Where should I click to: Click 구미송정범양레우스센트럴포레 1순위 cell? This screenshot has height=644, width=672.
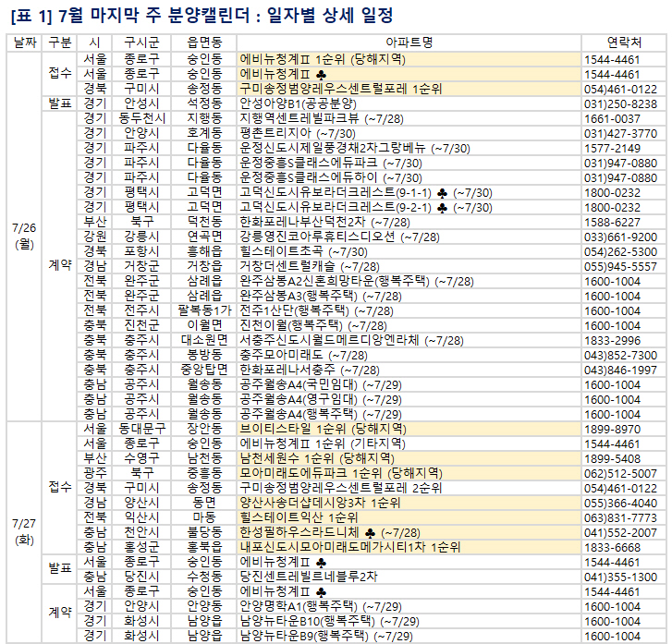pyautogui.click(x=409, y=89)
